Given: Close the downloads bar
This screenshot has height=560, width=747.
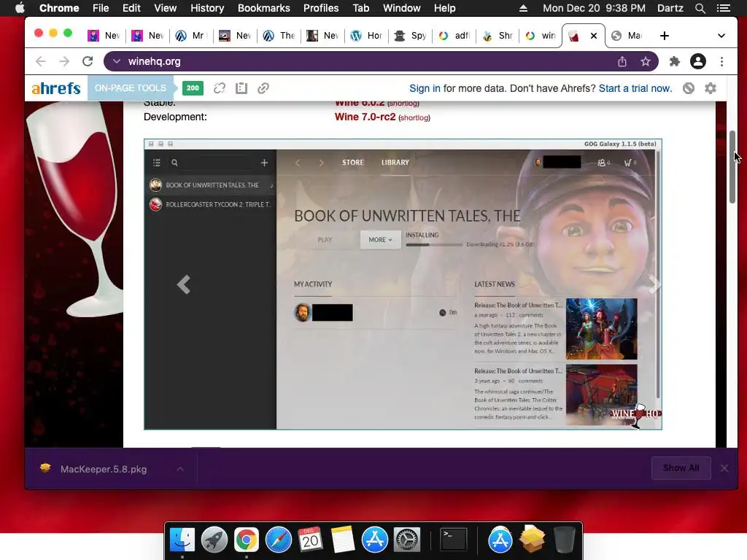Looking at the screenshot, I should point(724,468).
